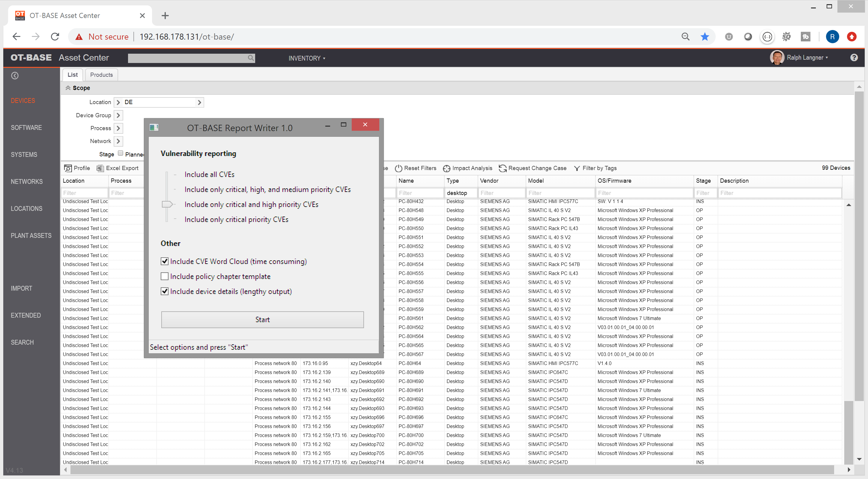
Task: Toggle Include device details checkbox
Action: pos(164,291)
